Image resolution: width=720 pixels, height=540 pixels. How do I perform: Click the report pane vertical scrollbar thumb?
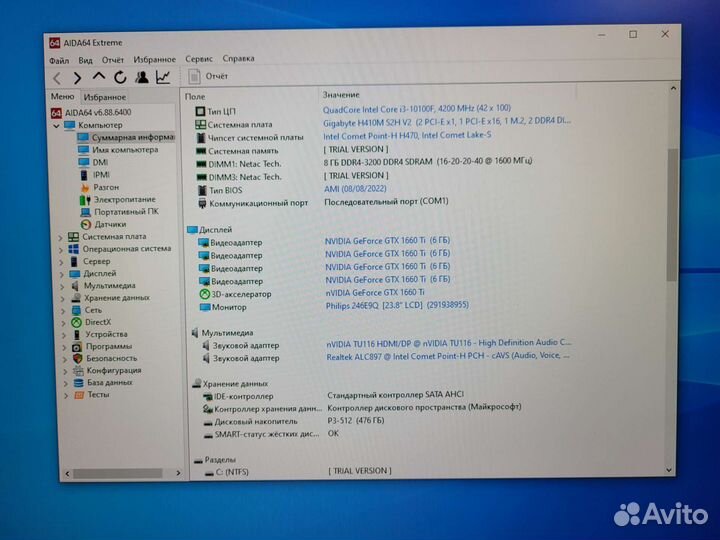(672, 214)
